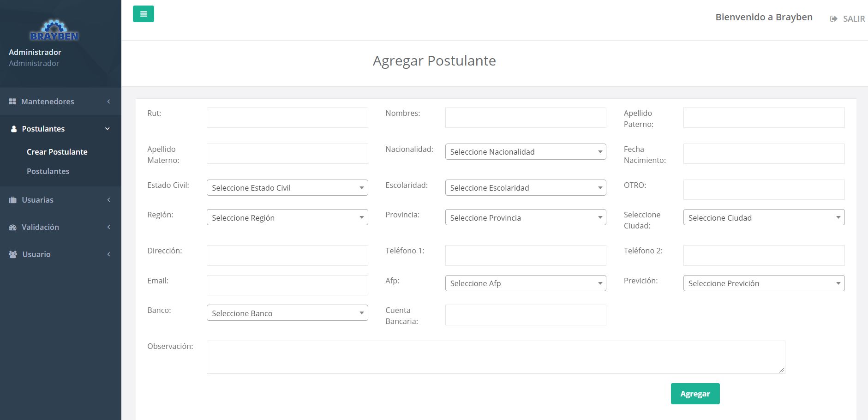Open the Postulantes menu section
868x420 pixels.
tap(60, 129)
